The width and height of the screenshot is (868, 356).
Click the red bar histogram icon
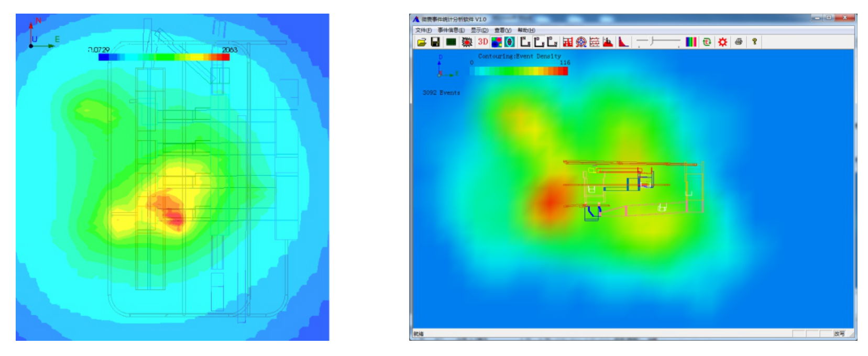567,42
